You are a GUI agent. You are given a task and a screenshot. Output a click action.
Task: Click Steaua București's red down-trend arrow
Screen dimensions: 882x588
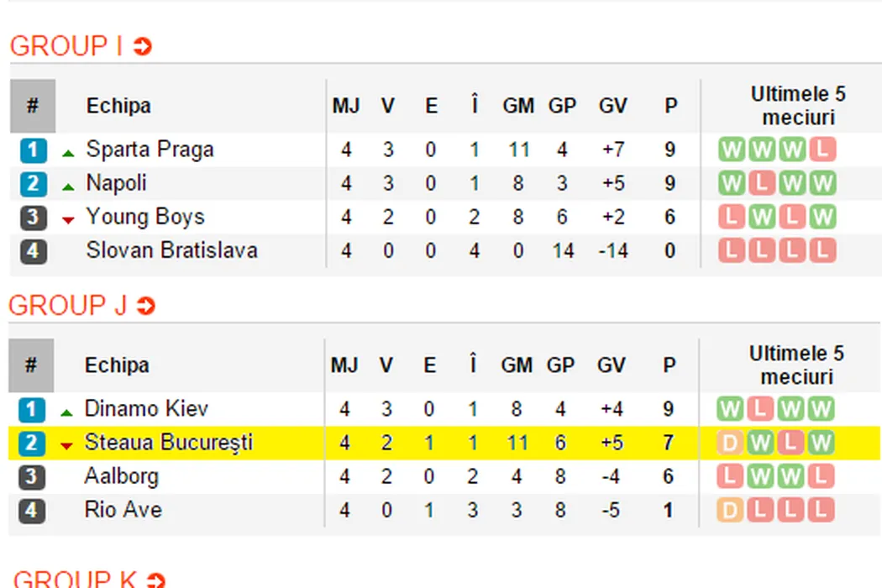coord(67,446)
